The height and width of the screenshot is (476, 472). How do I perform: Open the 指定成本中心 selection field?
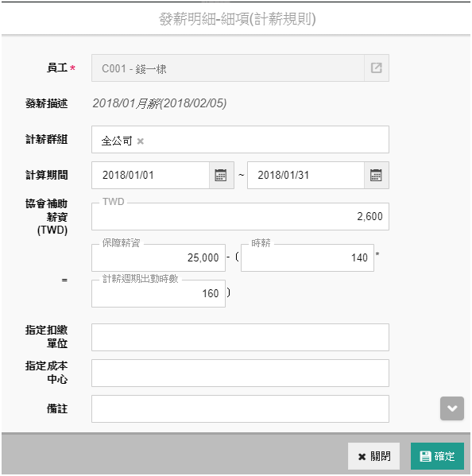(x=240, y=373)
